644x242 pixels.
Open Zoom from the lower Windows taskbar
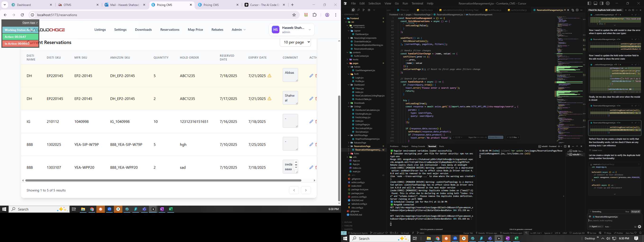click(x=455, y=238)
